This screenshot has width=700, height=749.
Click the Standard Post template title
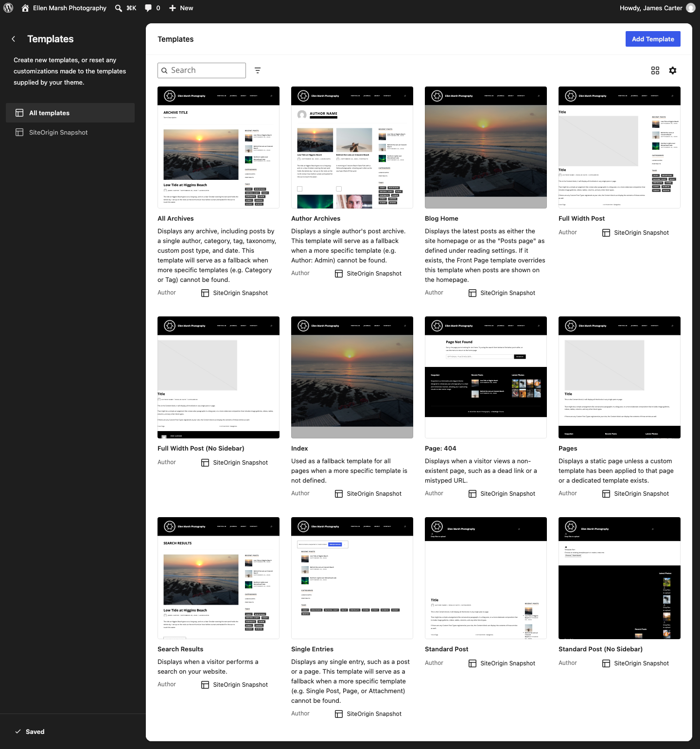point(446,649)
